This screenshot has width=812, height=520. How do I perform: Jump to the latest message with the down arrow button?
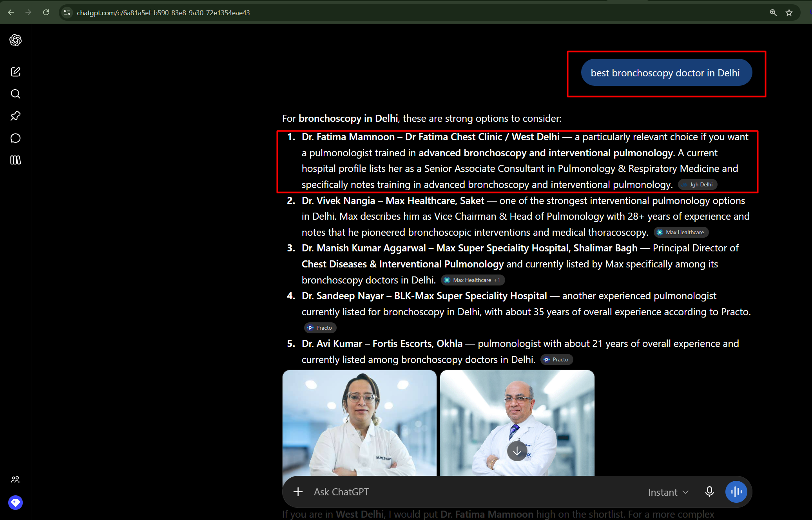517,451
